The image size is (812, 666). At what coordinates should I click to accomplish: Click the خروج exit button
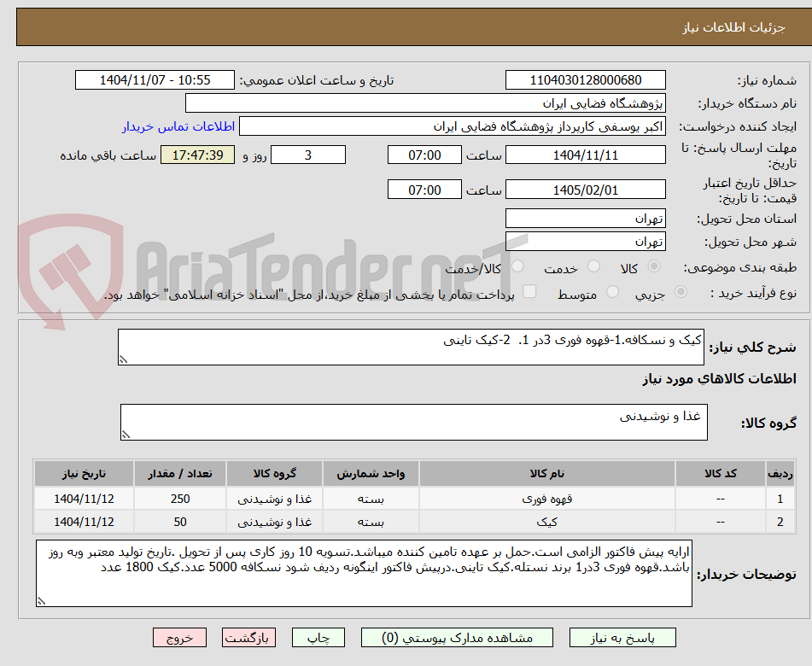click(179, 638)
